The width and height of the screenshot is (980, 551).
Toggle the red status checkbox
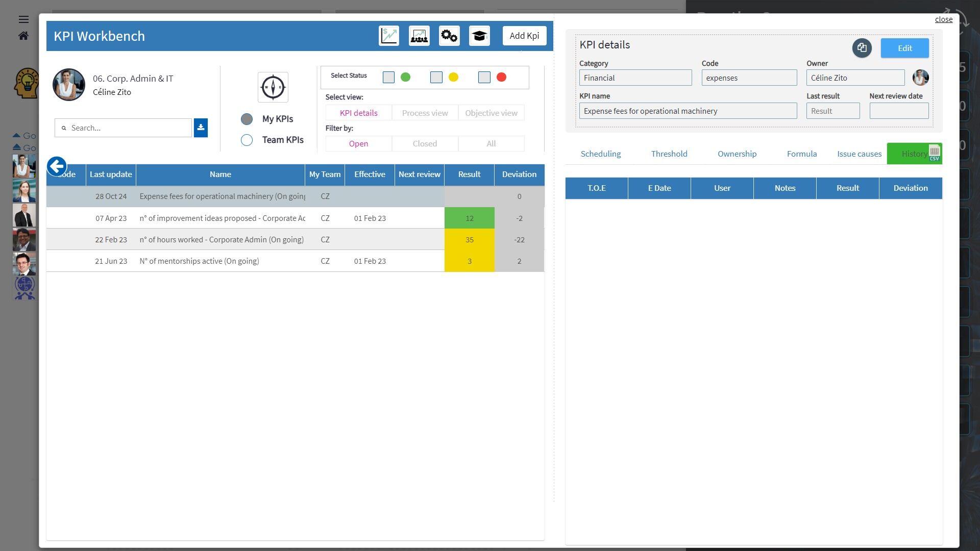[x=484, y=78]
